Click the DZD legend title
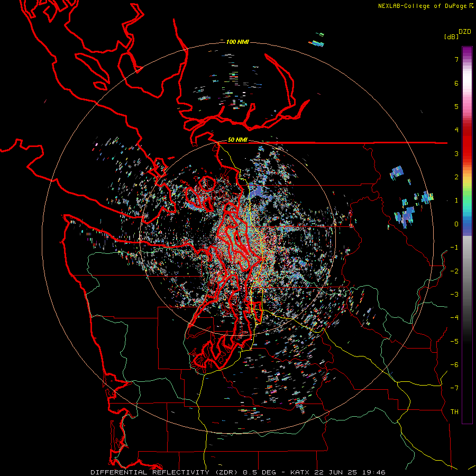 [x=465, y=32]
